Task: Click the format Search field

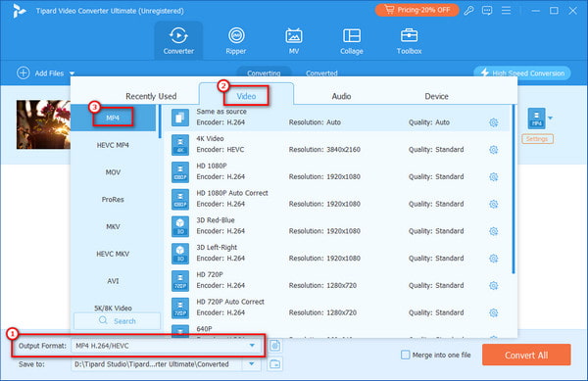Action: coord(117,320)
